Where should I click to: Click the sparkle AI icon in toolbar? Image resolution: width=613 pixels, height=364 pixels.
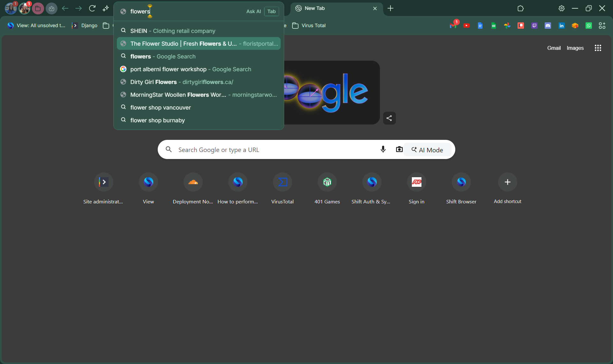(106, 8)
